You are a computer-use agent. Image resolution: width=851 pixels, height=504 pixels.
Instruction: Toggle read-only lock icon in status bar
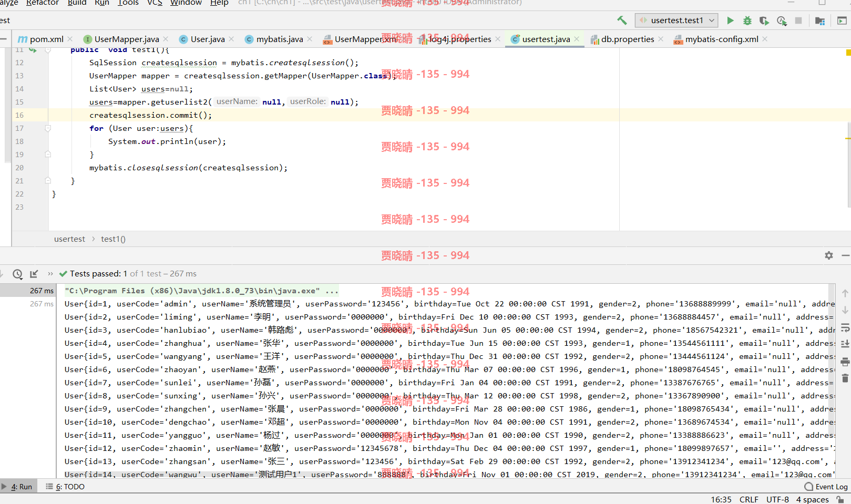click(x=840, y=499)
